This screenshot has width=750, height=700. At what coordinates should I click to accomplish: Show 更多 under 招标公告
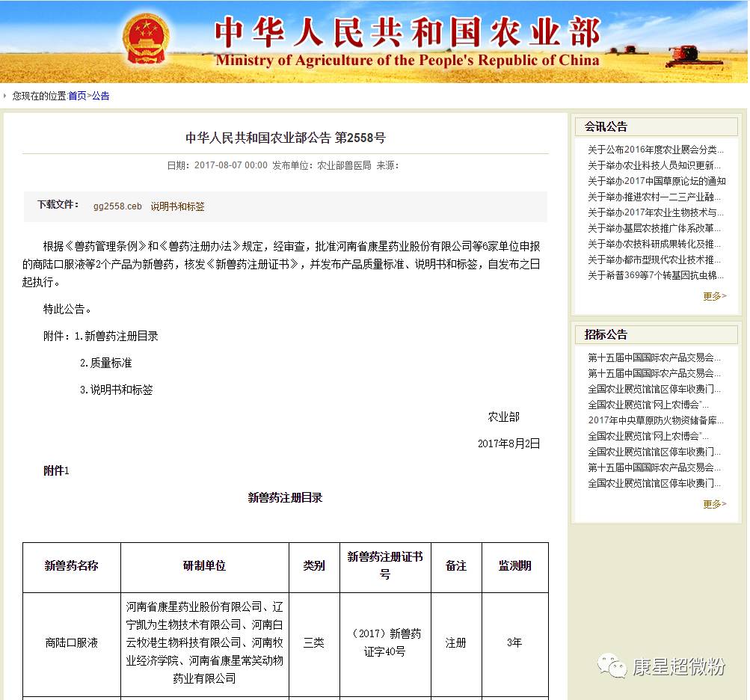(x=715, y=504)
